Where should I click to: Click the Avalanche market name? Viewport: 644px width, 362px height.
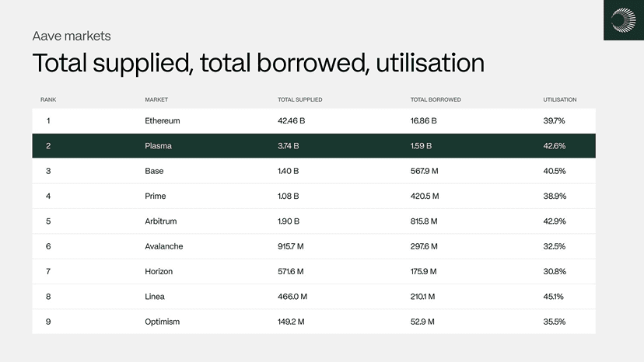163,246
